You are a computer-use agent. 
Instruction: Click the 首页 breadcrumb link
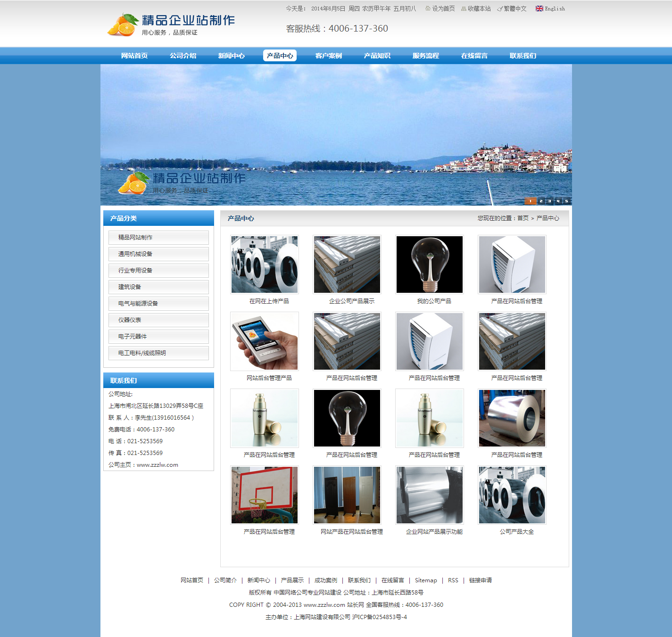click(x=523, y=218)
